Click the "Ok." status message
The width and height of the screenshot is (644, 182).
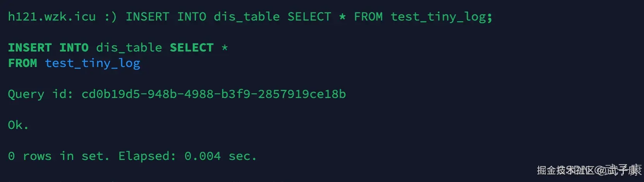coord(18,125)
